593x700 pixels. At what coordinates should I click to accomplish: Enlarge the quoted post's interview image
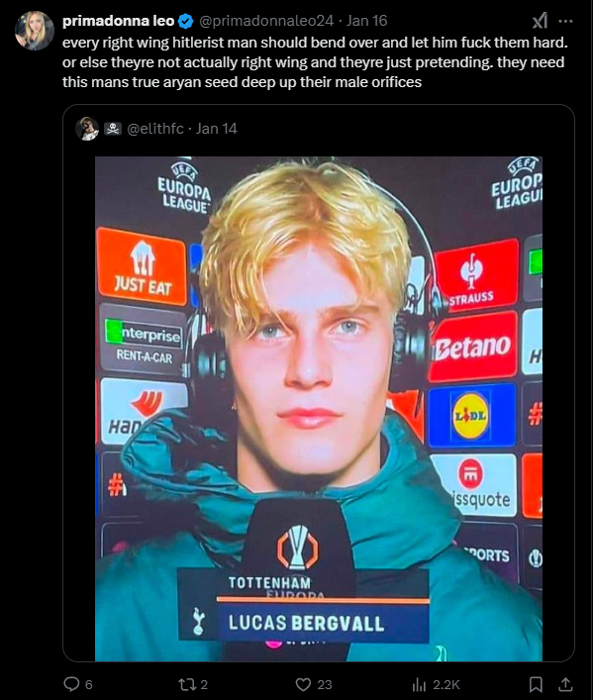pos(319,409)
